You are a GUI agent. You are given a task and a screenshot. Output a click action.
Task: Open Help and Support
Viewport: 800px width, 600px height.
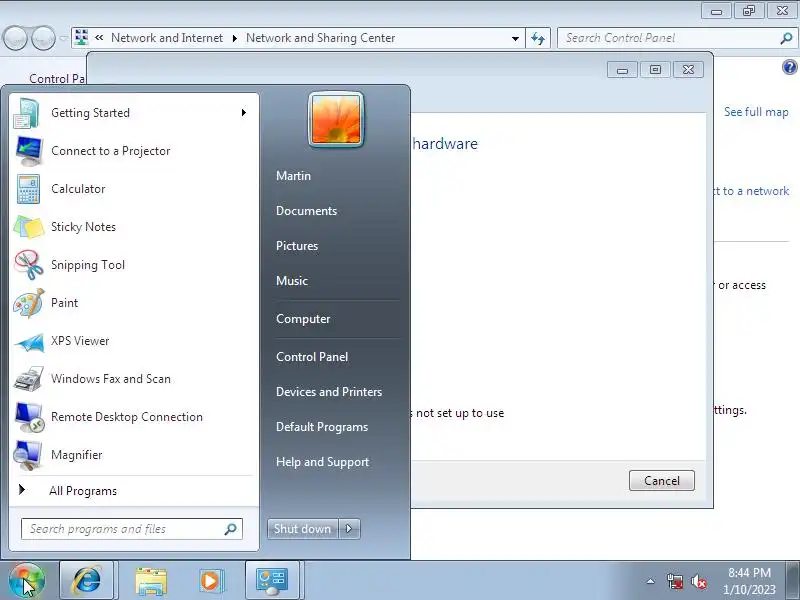(322, 462)
